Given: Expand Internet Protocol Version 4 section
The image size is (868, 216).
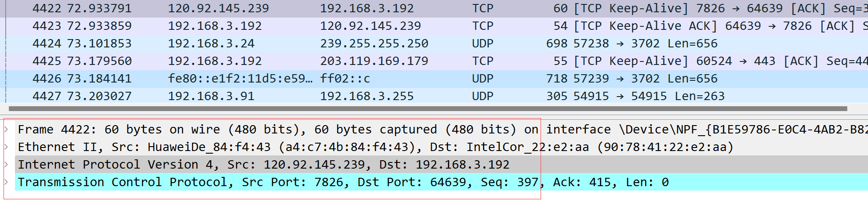Looking at the screenshot, I should (x=7, y=165).
